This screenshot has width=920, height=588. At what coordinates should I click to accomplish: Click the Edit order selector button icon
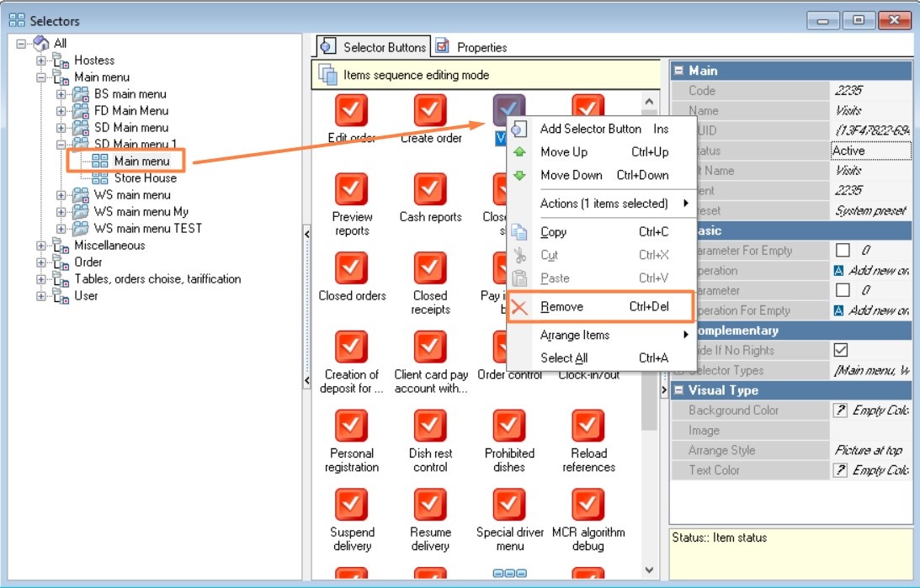(351, 110)
